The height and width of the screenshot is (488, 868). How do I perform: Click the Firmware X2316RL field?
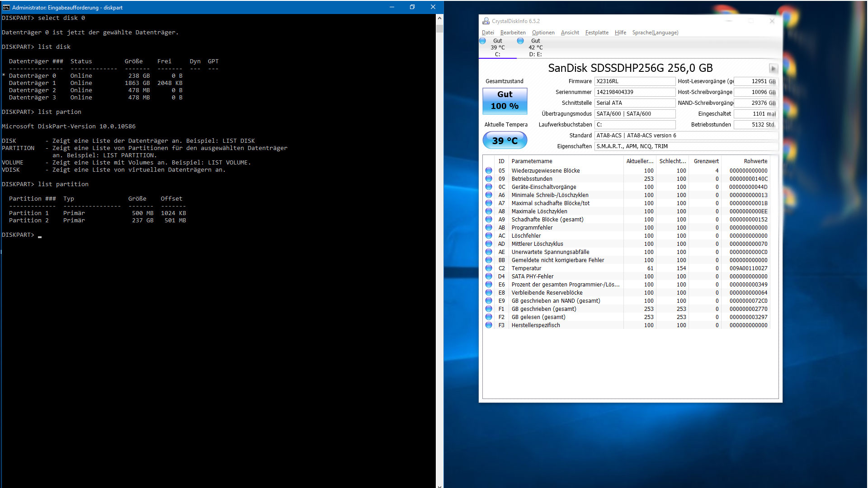(x=634, y=81)
